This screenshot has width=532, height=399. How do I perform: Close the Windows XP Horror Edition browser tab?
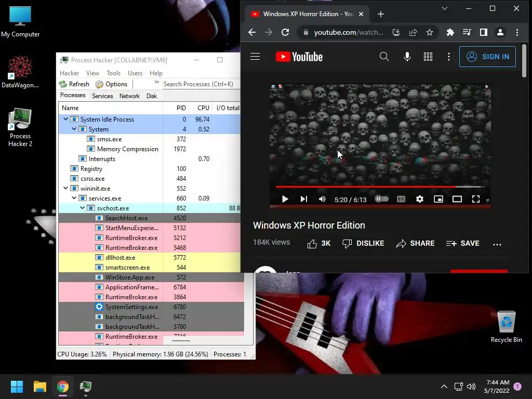coord(361,14)
